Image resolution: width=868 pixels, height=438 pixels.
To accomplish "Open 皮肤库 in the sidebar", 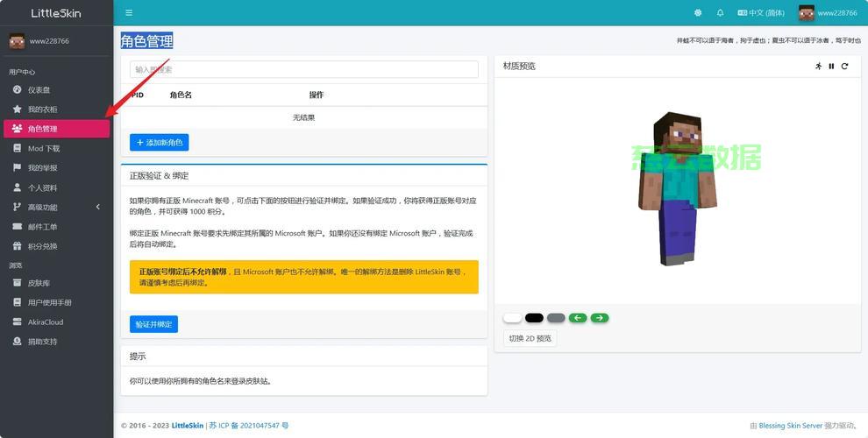I will point(56,283).
